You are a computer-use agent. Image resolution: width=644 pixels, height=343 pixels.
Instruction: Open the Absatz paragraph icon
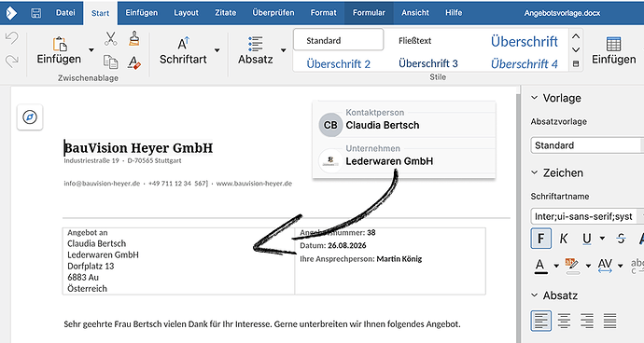pyautogui.click(x=256, y=44)
